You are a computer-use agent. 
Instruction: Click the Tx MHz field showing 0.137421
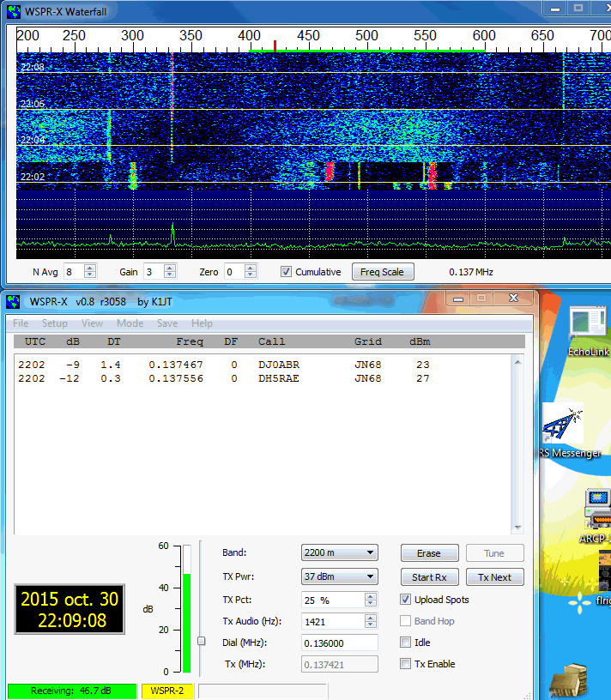(x=340, y=664)
